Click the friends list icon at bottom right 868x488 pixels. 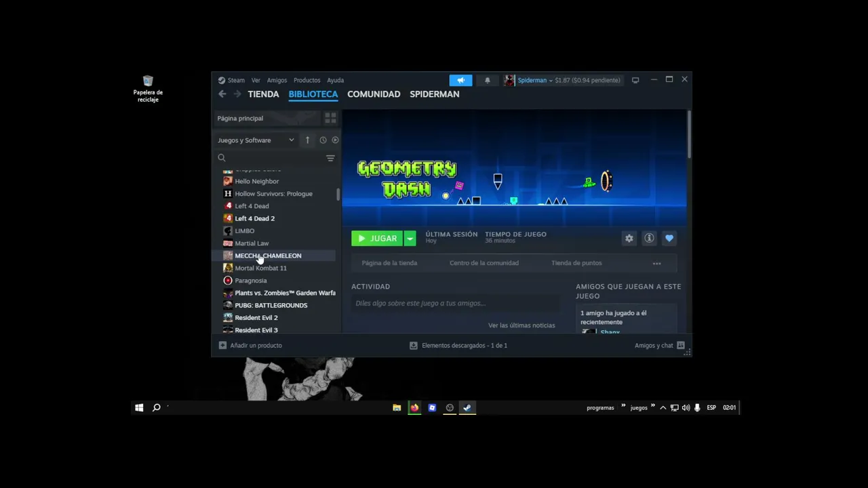click(680, 346)
